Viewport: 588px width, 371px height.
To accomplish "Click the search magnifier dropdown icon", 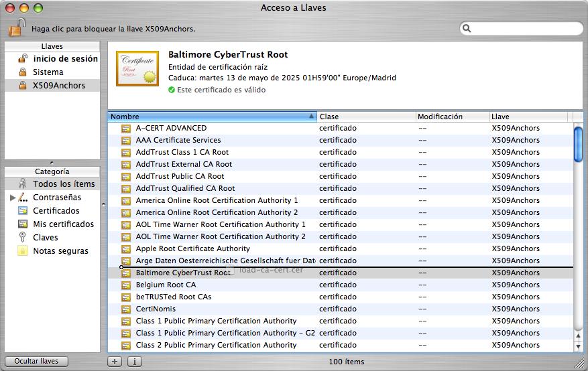I will tap(467, 28).
